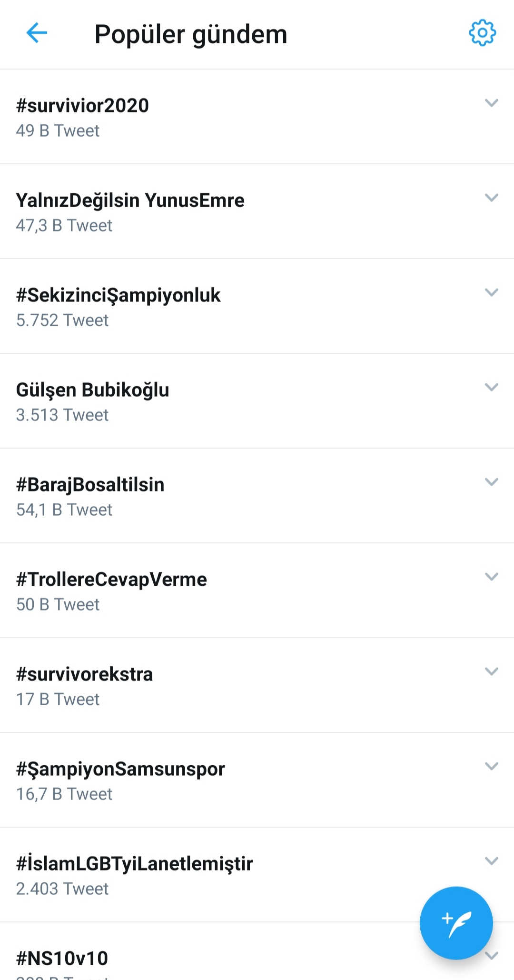Viewport: 514px width, 980px height.
Task: Open the #survivior2020 trend
Action: tap(257, 117)
